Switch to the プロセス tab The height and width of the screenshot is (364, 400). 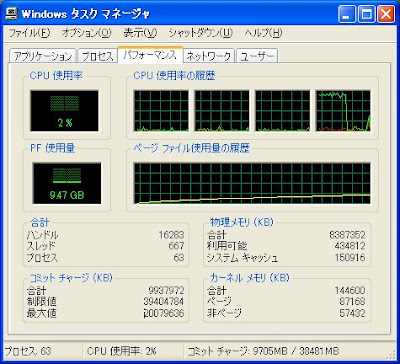pos(97,56)
